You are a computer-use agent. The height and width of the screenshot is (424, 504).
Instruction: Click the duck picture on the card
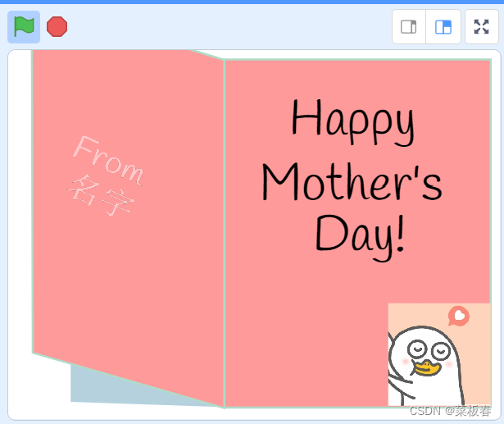pyautogui.click(x=439, y=354)
